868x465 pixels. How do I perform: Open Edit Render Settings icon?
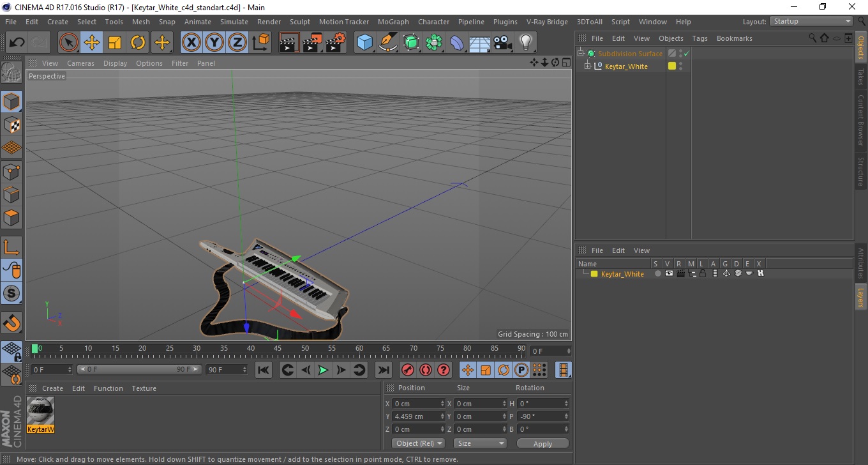point(336,43)
